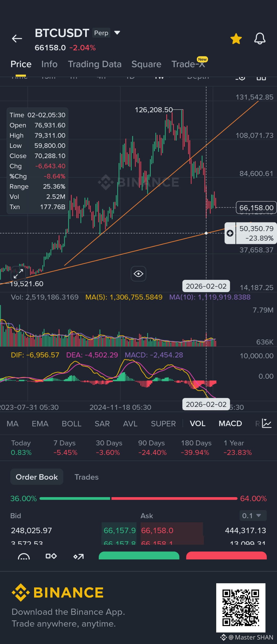Click the 2026-02-02 label below price chart
This screenshot has height=644, width=277.
pos(206,286)
